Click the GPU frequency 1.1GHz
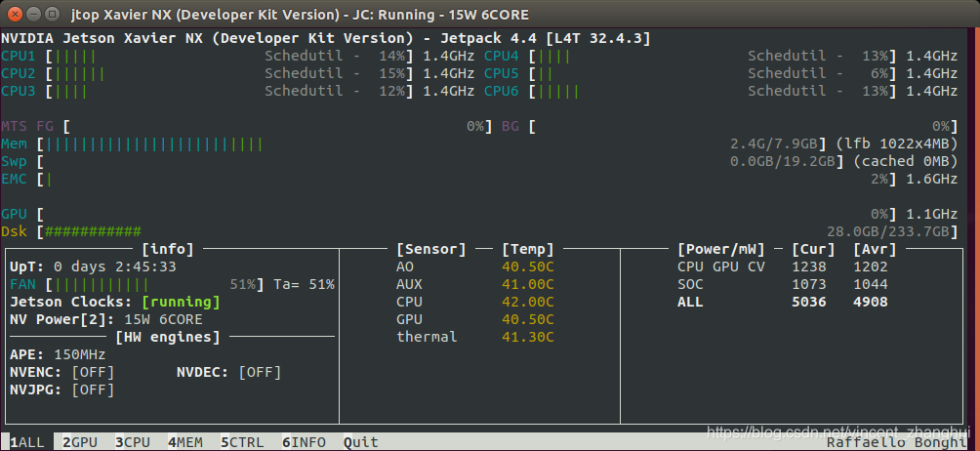The height and width of the screenshot is (451, 980). tap(932, 214)
